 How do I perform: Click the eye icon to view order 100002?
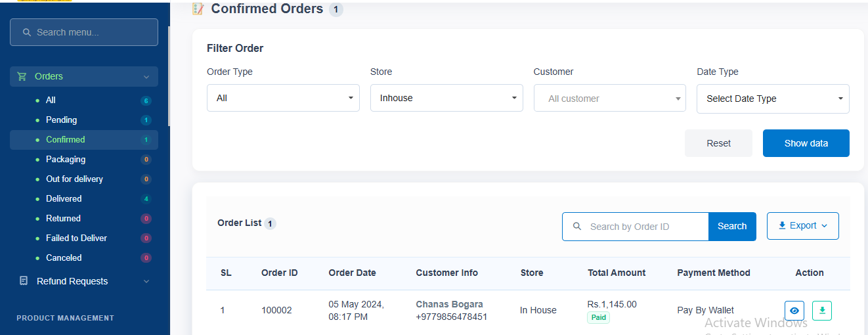pyautogui.click(x=794, y=310)
